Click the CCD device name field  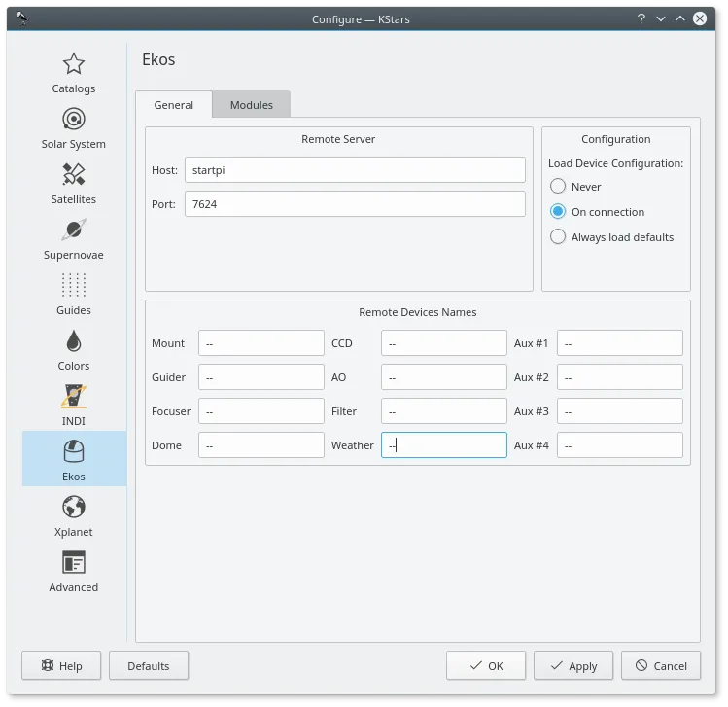(444, 343)
